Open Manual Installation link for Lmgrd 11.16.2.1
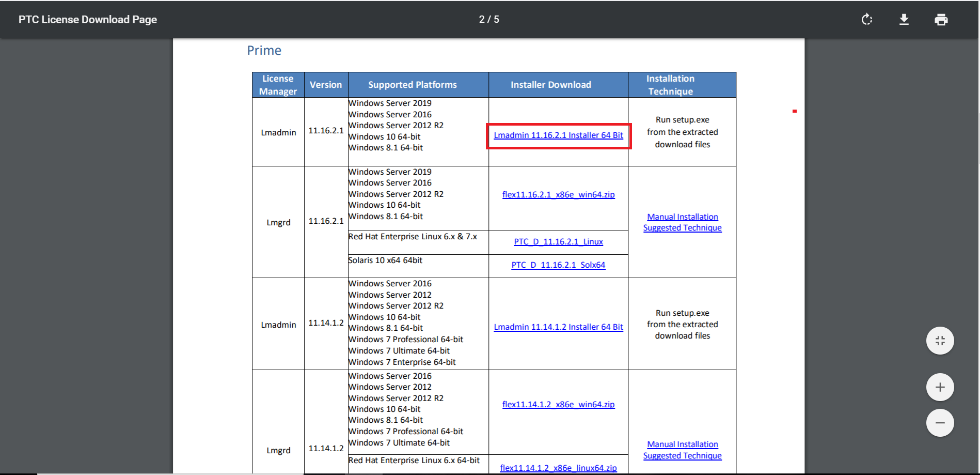 682,222
